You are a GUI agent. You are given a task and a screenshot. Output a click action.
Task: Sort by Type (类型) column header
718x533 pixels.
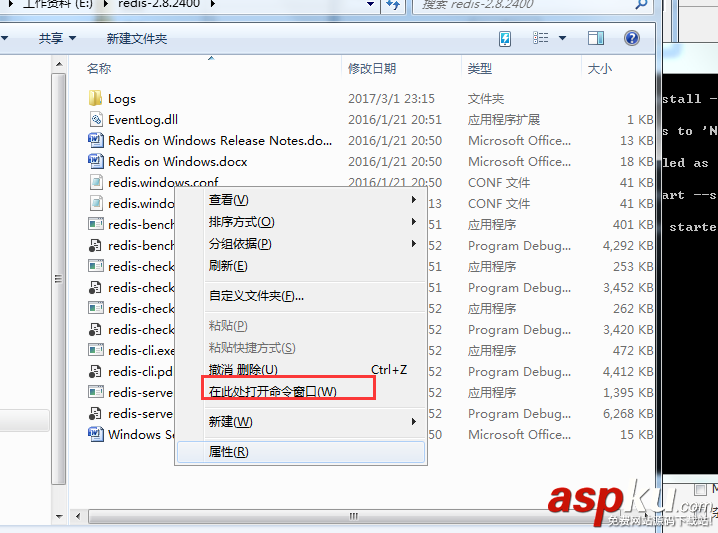coord(479,69)
